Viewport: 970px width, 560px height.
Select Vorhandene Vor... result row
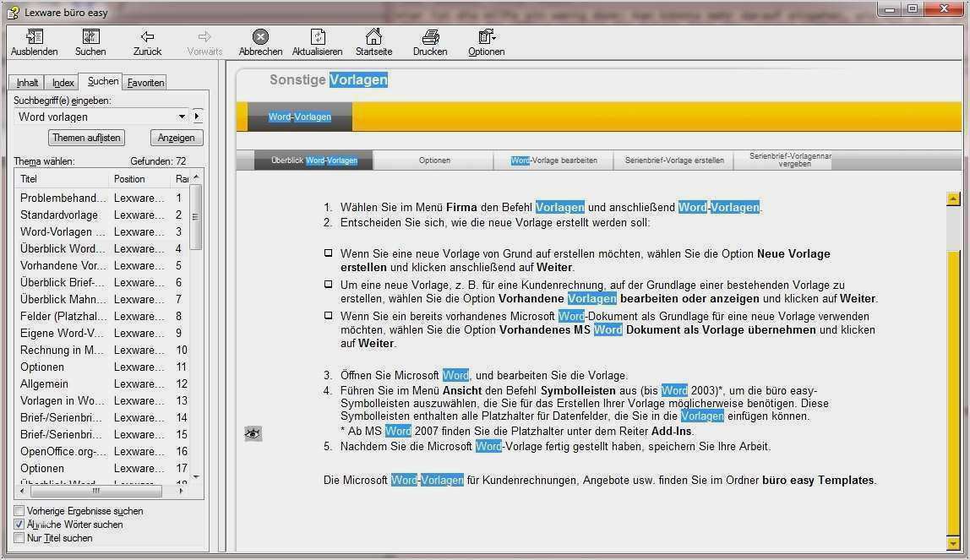(x=103, y=266)
